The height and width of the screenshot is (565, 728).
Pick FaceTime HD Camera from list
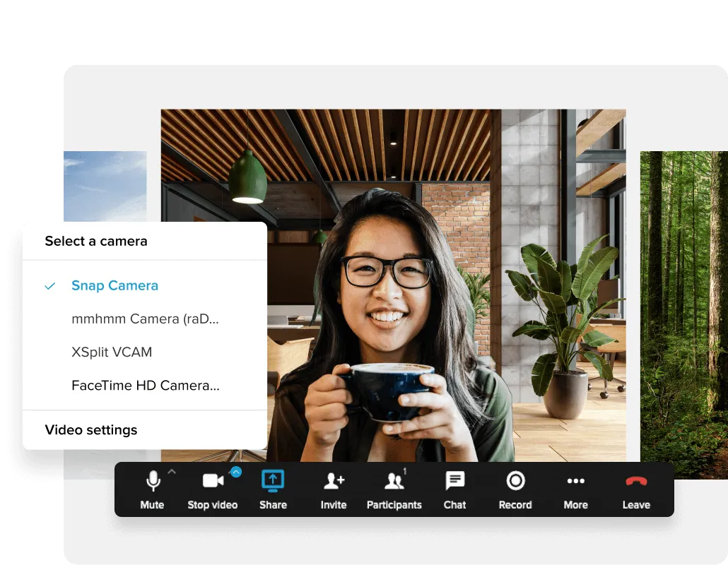pos(145,386)
